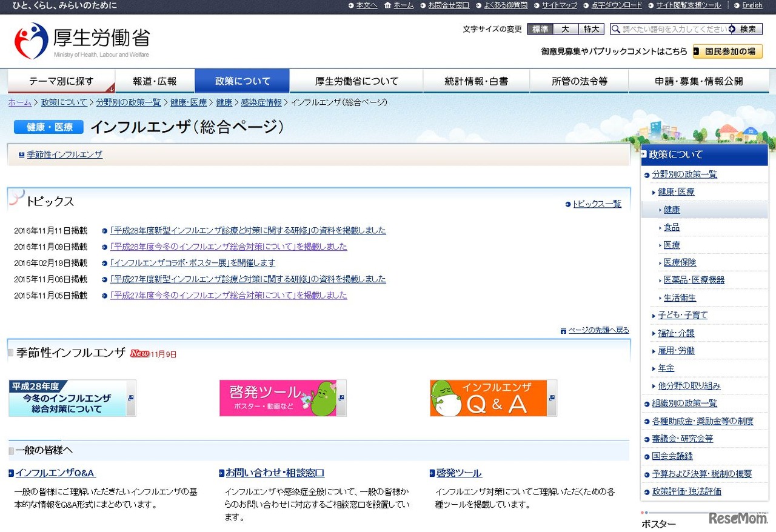The height and width of the screenshot is (532, 776).
Task: Open the 政策について navigation menu
Action: click(242, 81)
